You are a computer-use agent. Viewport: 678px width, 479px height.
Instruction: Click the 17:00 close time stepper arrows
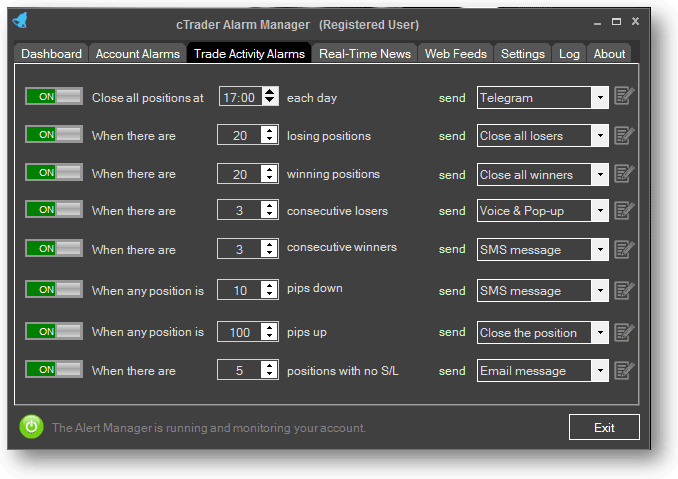tap(269, 96)
